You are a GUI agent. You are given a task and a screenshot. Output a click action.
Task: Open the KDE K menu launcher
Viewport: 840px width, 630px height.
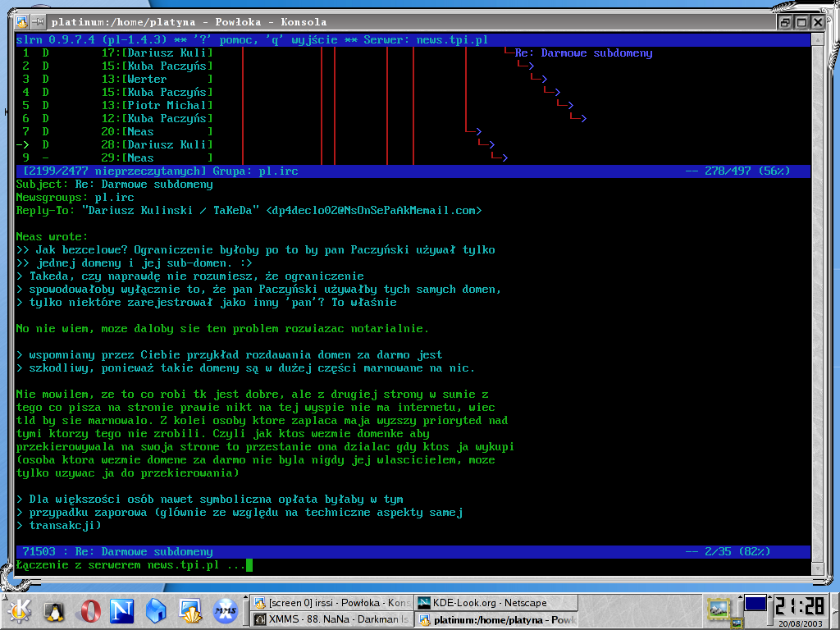20,610
